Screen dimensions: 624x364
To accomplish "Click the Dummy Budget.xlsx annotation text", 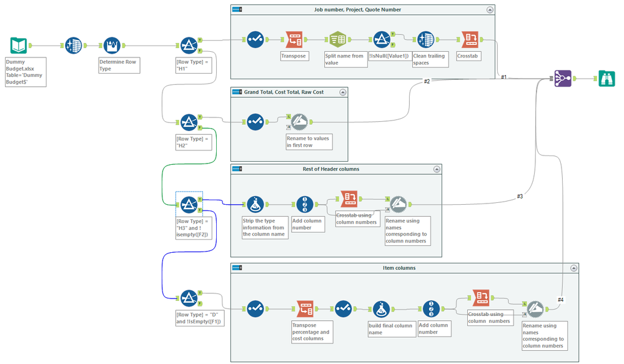I will click(x=26, y=72).
